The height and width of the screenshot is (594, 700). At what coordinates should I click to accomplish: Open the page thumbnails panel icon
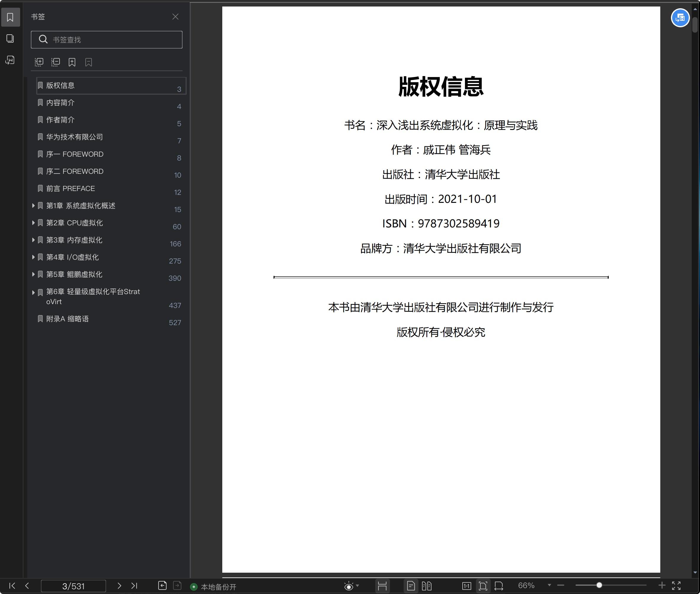10,38
